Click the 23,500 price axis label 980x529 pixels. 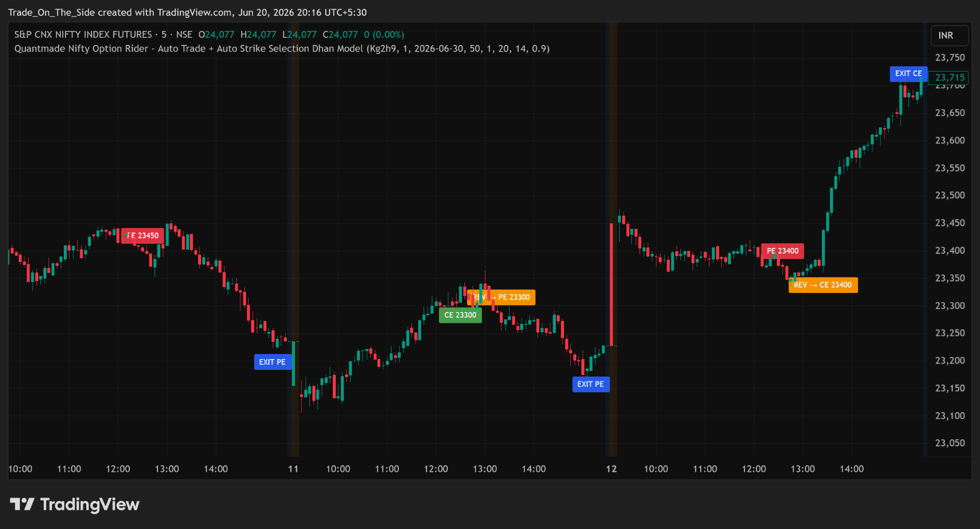pos(950,195)
